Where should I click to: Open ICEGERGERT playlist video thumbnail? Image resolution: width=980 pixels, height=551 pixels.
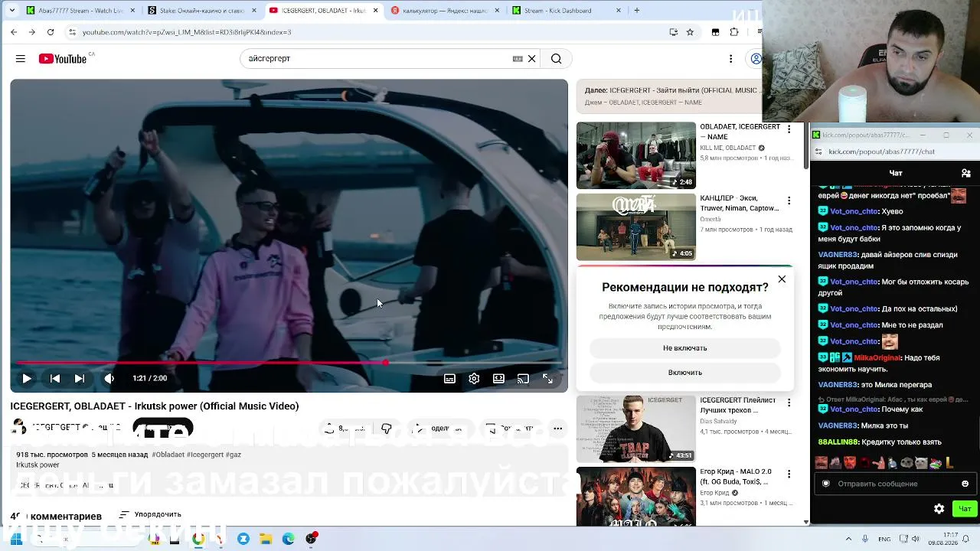tap(636, 429)
